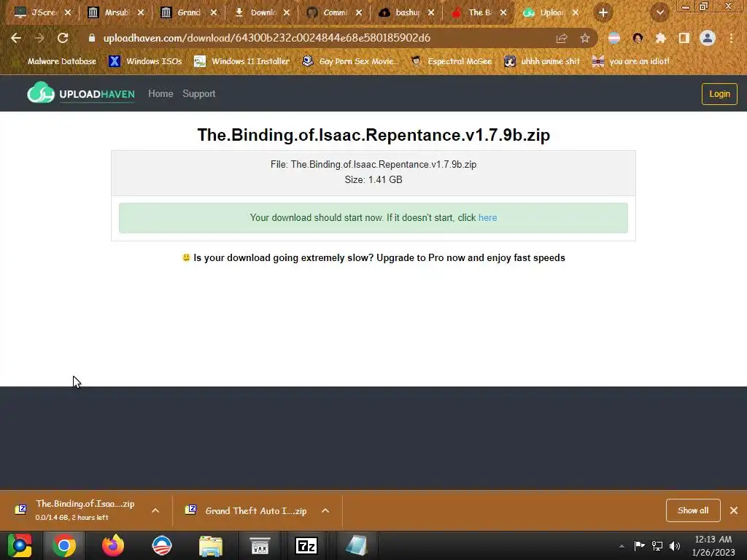Go back to the previous page

coord(16,38)
